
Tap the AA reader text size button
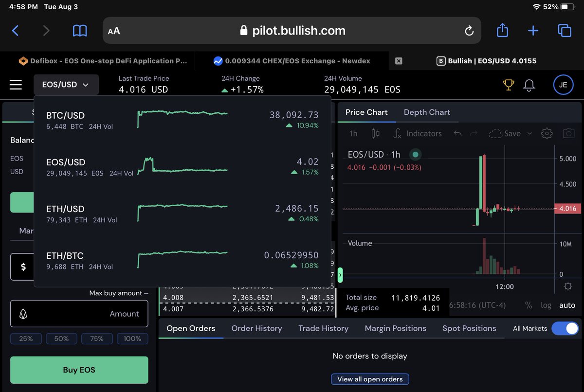[114, 31]
